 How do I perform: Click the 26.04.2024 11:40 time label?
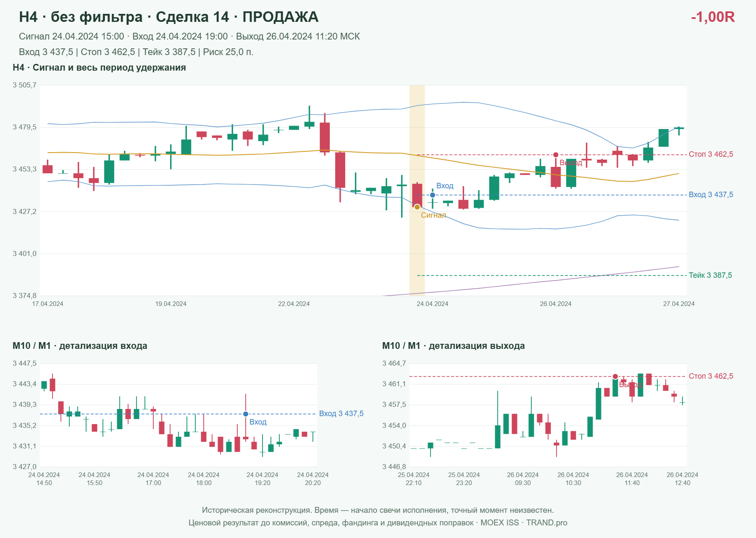point(632,479)
